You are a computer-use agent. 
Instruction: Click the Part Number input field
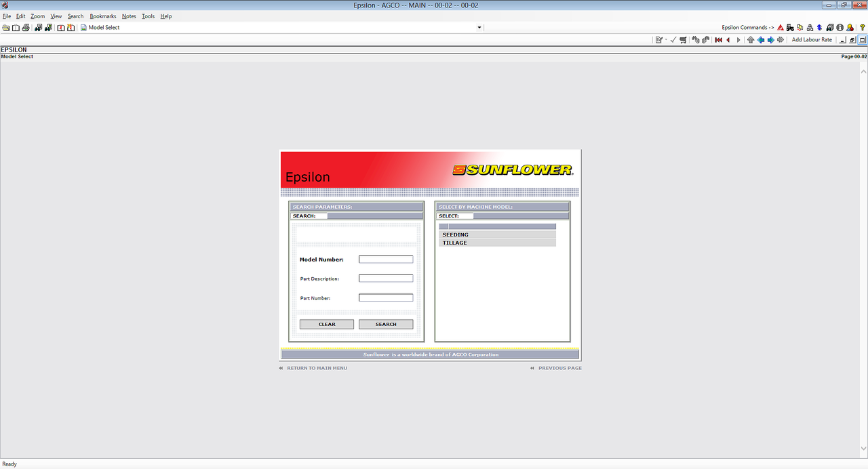click(386, 298)
